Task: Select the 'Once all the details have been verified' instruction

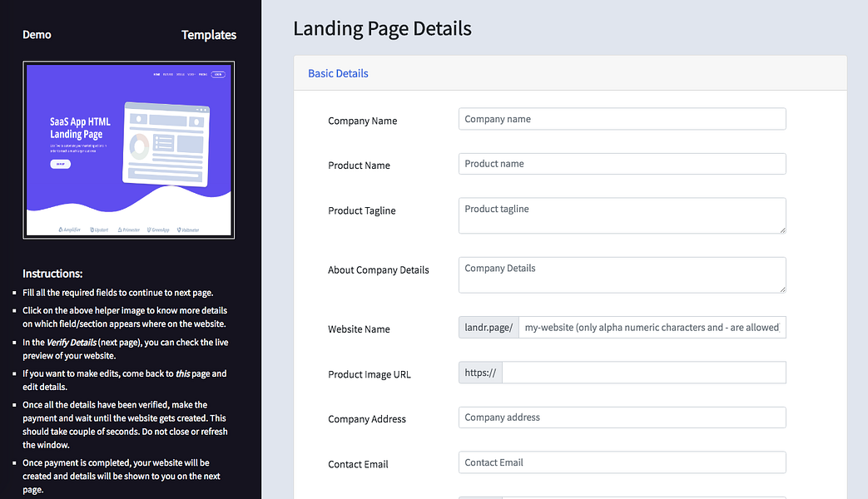Action: [x=125, y=425]
